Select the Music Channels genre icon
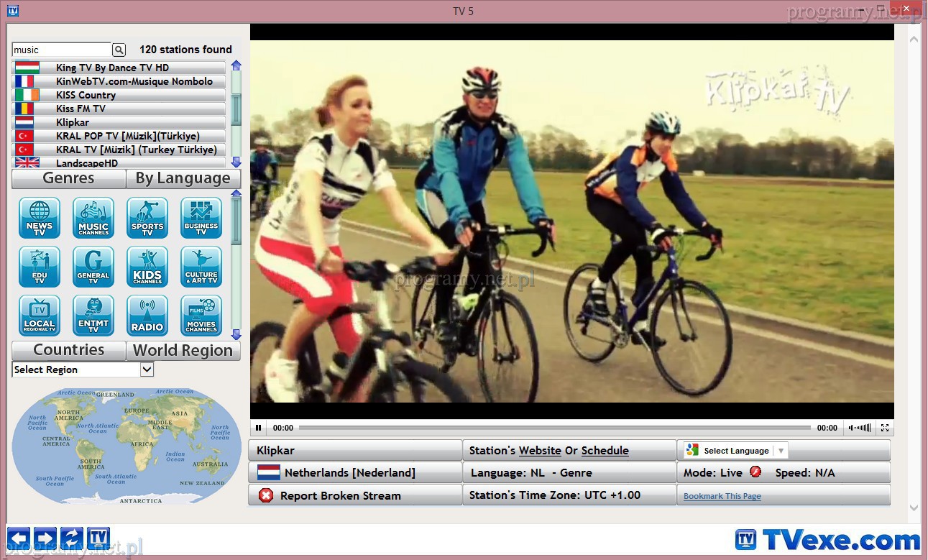The image size is (928, 560). [93, 218]
